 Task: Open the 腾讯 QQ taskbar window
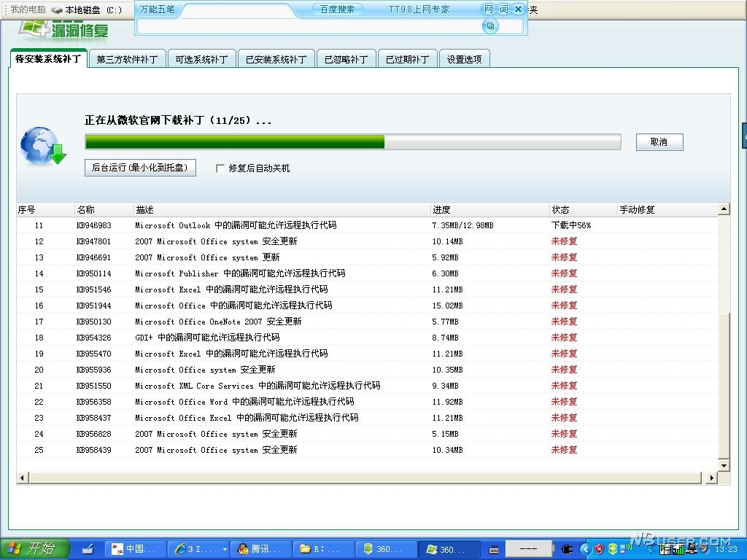(262, 549)
